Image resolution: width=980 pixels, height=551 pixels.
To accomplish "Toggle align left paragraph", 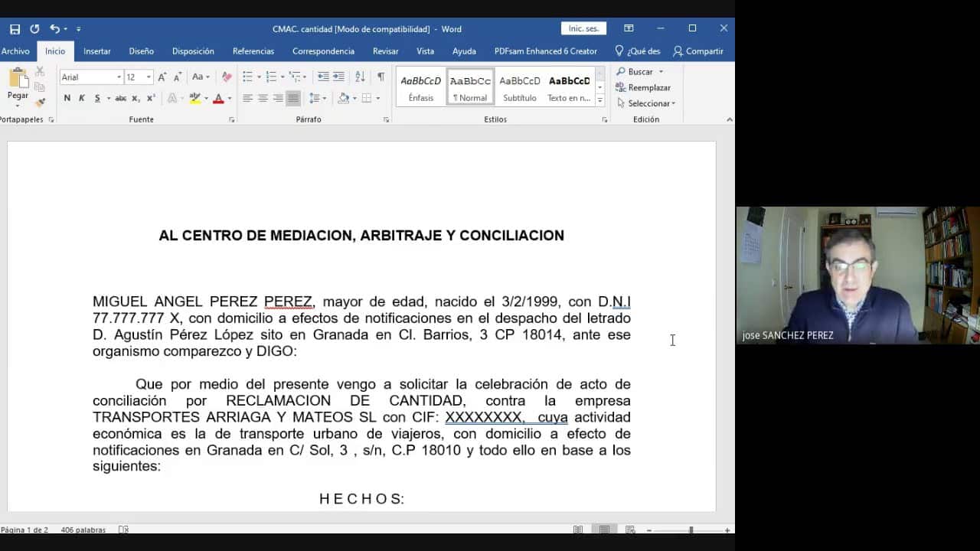I will coord(247,98).
